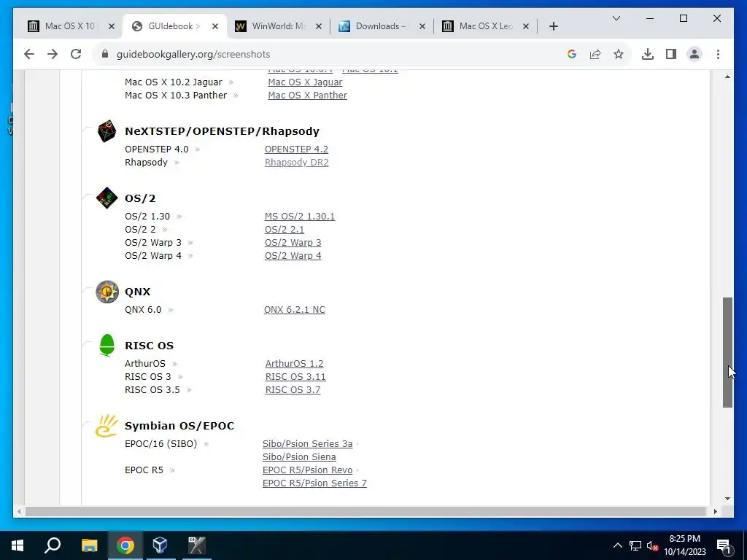Click NeXTSTEP cube logo icon
The width and height of the screenshot is (747, 560).
(x=107, y=131)
